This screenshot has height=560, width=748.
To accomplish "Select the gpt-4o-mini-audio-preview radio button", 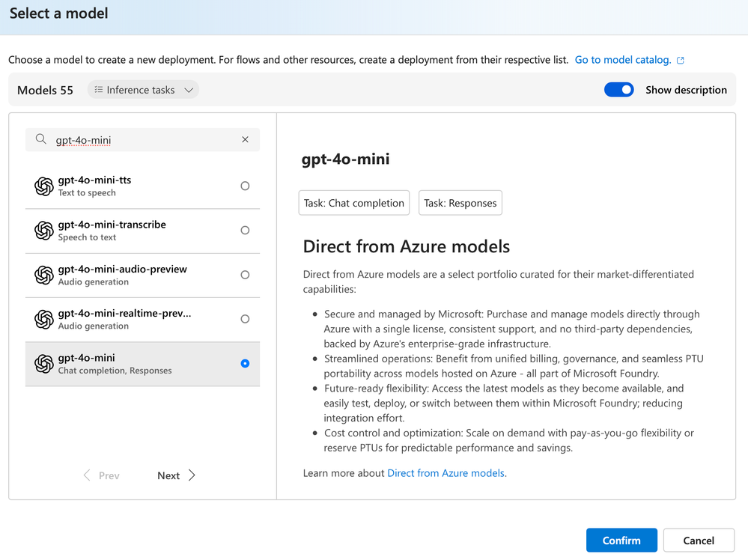I will [x=245, y=275].
